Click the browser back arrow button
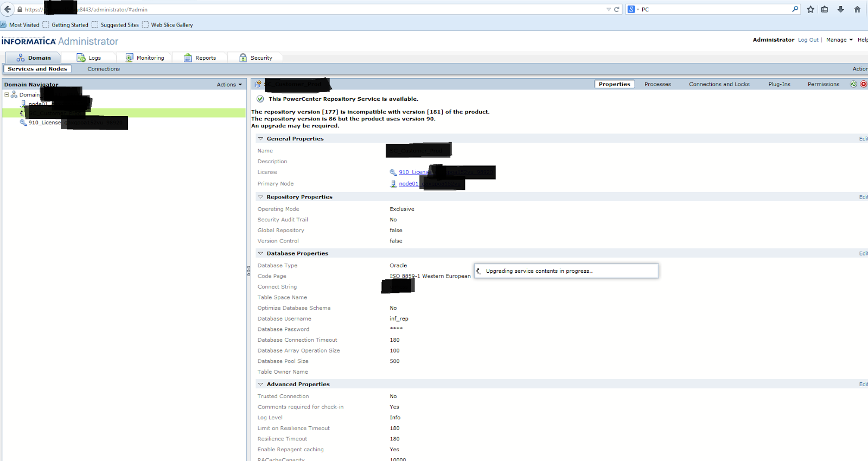This screenshot has width=868, height=461. pyautogui.click(x=8, y=9)
